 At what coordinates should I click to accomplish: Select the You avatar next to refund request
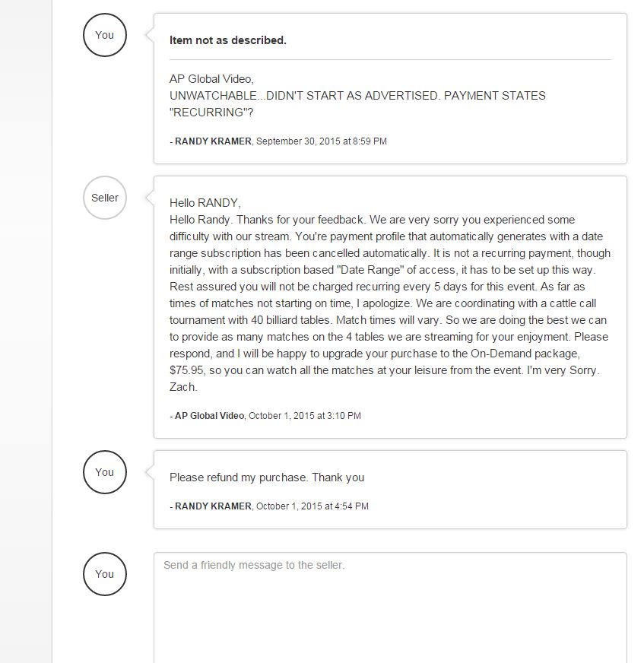(104, 472)
